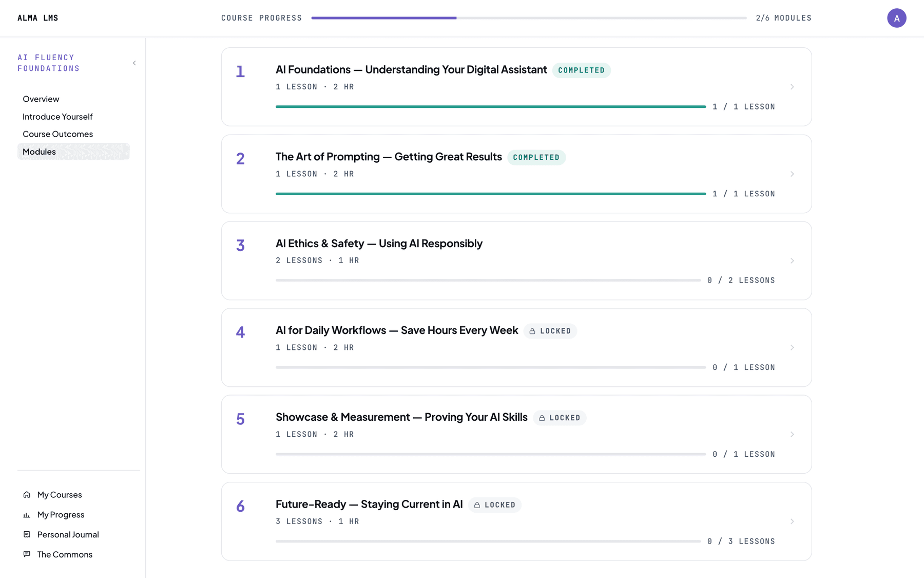Image resolution: width=924 pixels, height=578 pixels.
Task: Click the Completed badge on module 2
Action: [536, 157]
